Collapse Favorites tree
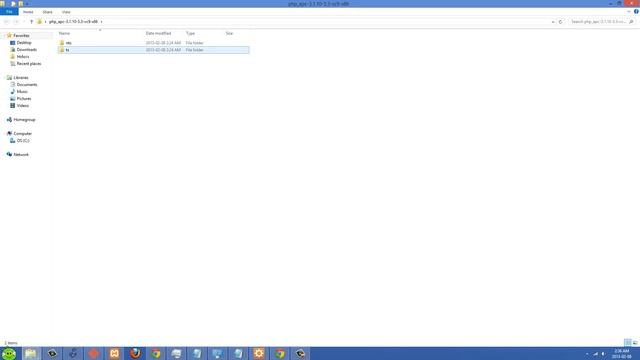640x360 pixels. pyautogui.click(x=4, y=36)
